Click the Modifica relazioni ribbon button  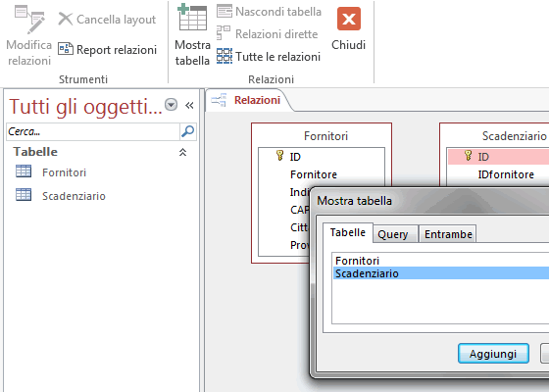pyautogui.click(x=29, y=35)
